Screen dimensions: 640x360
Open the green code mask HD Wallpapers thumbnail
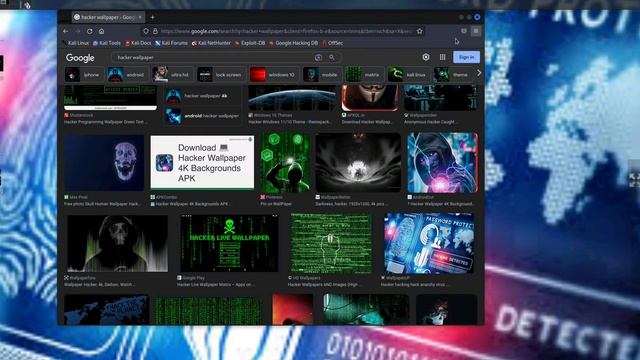click(331, 243)
